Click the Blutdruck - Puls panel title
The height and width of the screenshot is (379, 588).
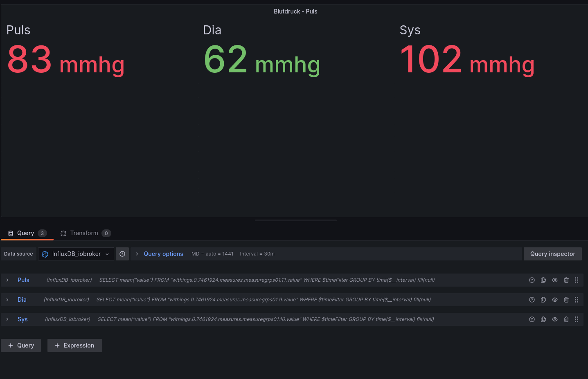pyautogui.click(x=295, y=11)
